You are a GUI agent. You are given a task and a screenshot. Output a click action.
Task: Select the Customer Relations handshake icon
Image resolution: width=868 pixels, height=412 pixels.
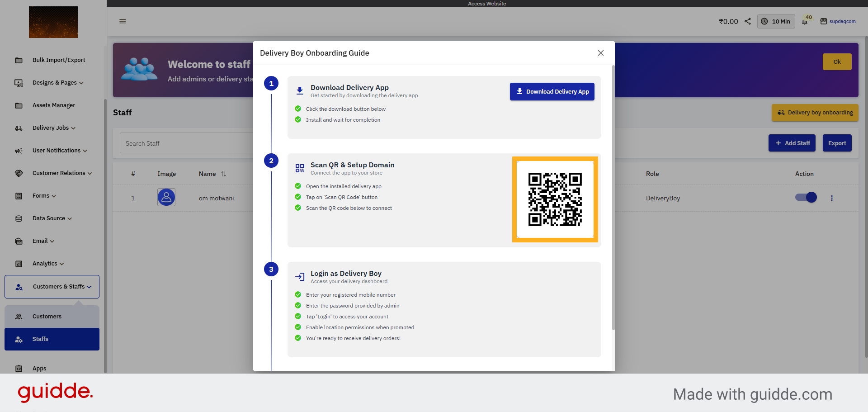(x=19, y=173)
